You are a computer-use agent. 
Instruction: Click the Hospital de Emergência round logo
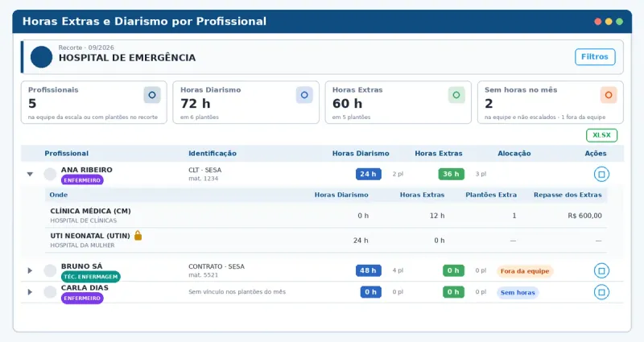[x=42, y=57]
